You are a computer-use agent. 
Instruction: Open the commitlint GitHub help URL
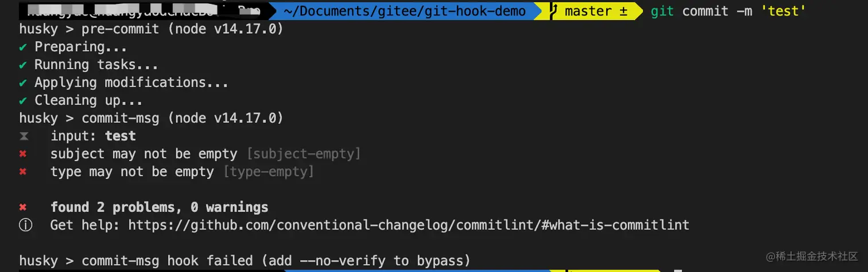409,225
